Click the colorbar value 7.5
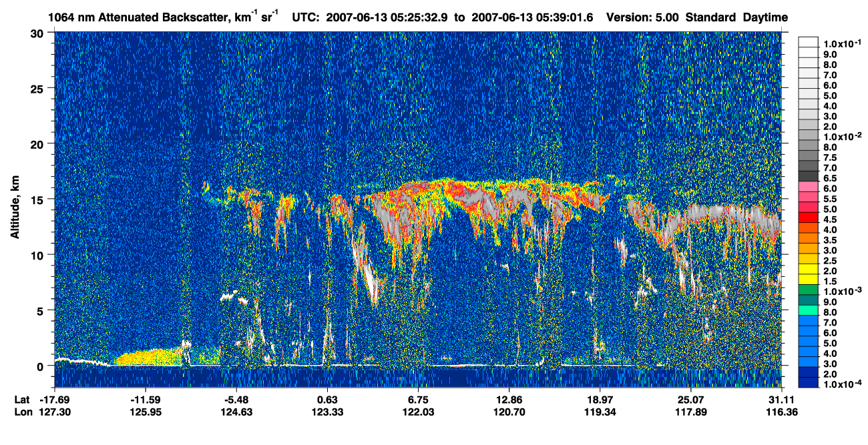The height and width of the screenshot is (445, 868). (x=831, y=159)
